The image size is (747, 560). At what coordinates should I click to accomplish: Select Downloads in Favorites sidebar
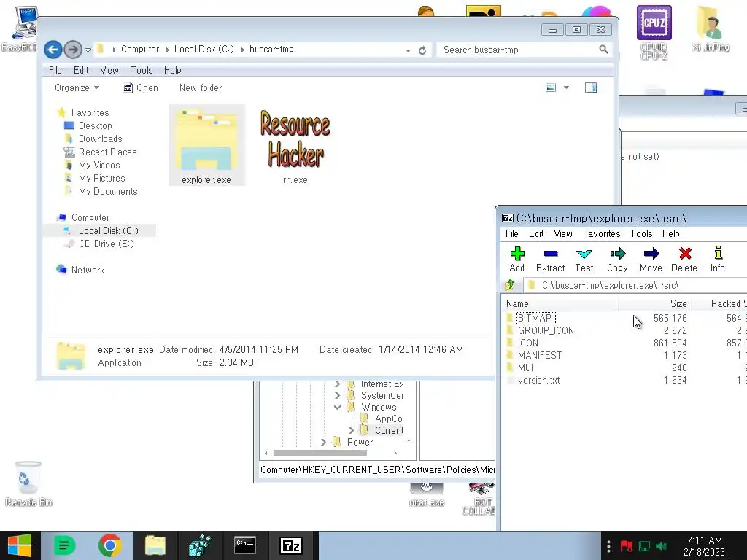(100, 139)
